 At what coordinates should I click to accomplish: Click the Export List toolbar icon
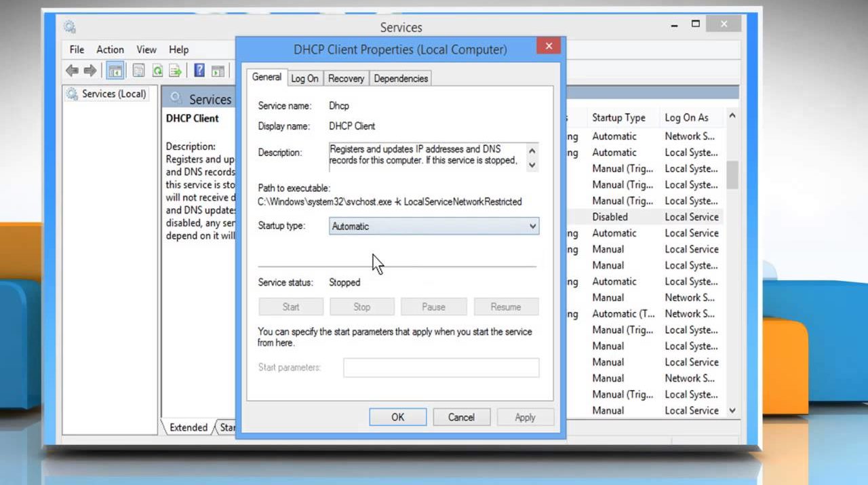pos(176,71)
